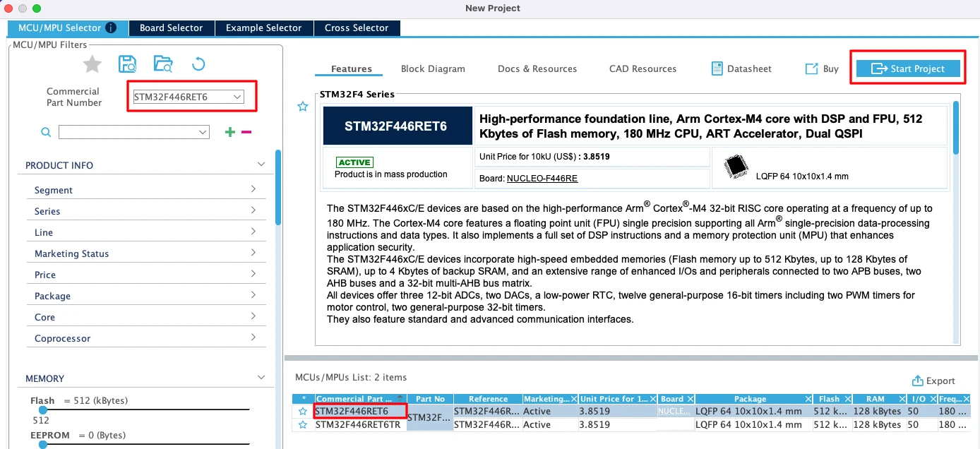Click the filters panel scrollbar
This screenshot has width=980, height=449.
coord(278,187)
